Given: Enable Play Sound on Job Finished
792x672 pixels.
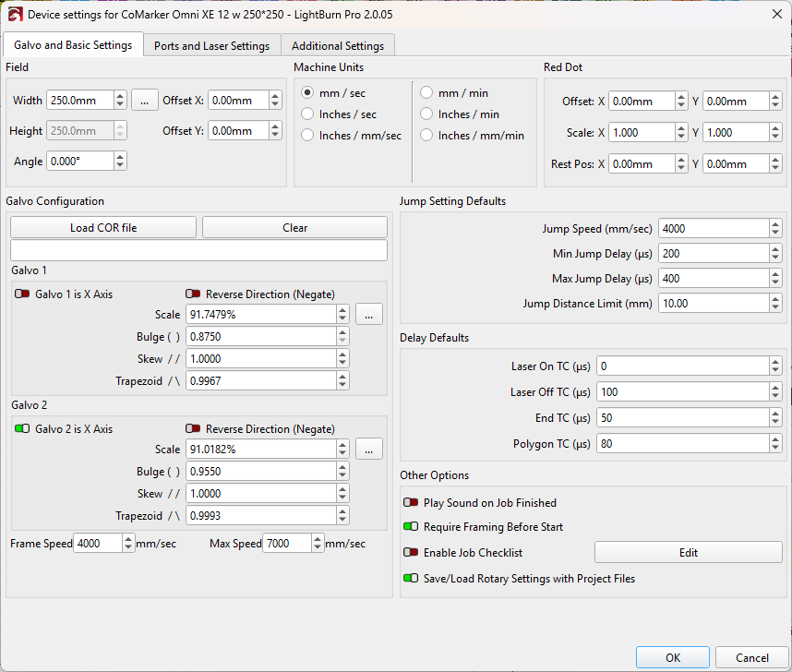Looking at the screenshot, I should (x=411, y=503).
